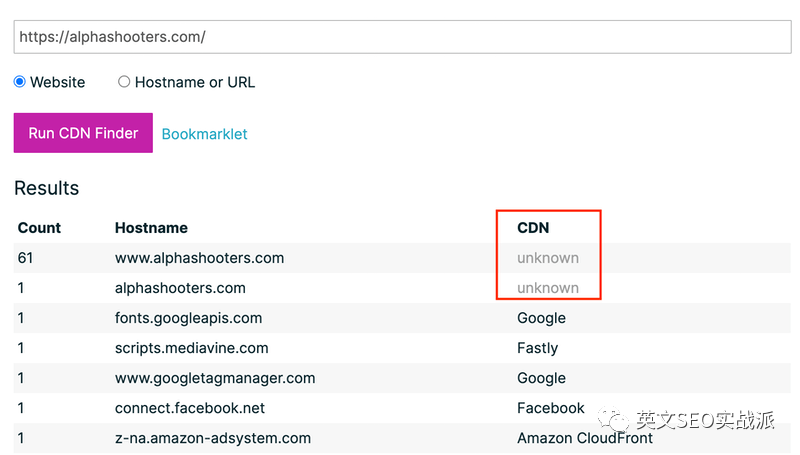This screenshot has width=800, height=455.
Task: Select the Hostname or URL radio option
Action: (x=124, y=82)
